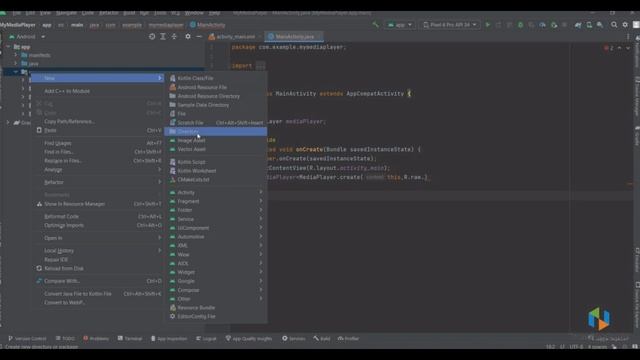Open Refactor submenu in context menu
640x360 pixels.
[x=98, y=182]
